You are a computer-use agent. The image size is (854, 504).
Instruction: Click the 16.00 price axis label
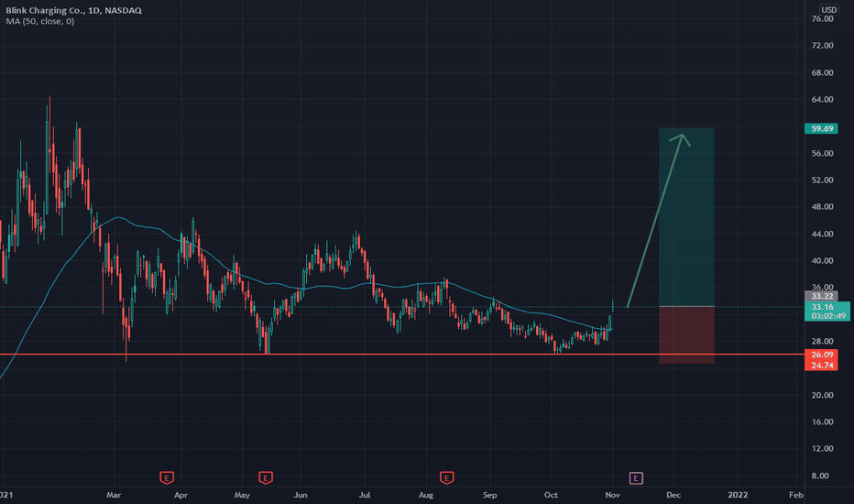click(822, 422)
